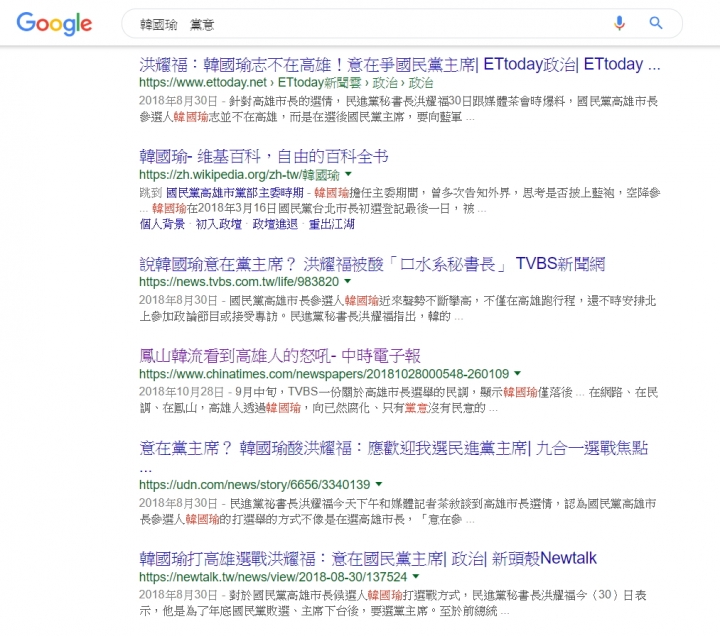Viewport: 720px width, 636px height.
Task: Click the URL https://zh.wikipedia.org/zh-tw/韓國瑜
Action: tap(239, 175)
